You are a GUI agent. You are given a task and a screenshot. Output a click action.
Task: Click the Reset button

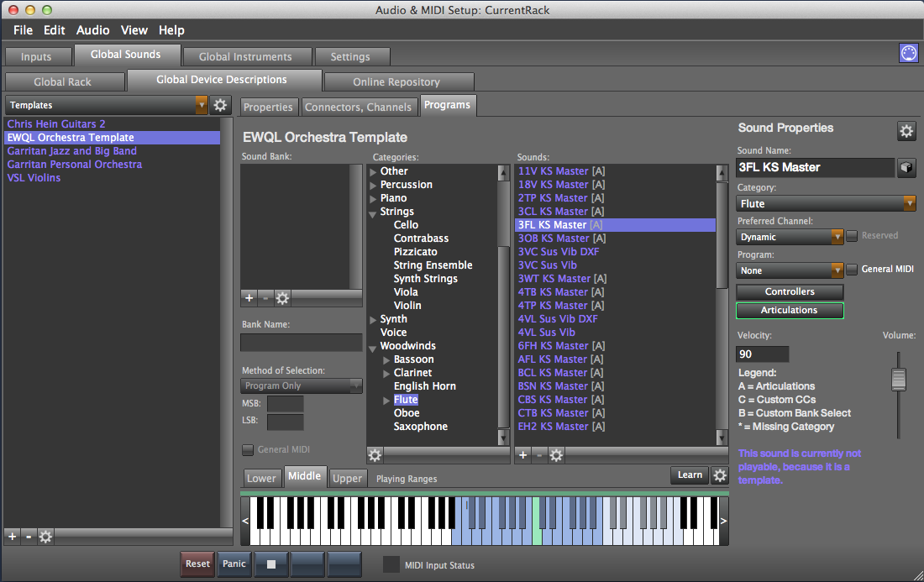coord(197,564)
